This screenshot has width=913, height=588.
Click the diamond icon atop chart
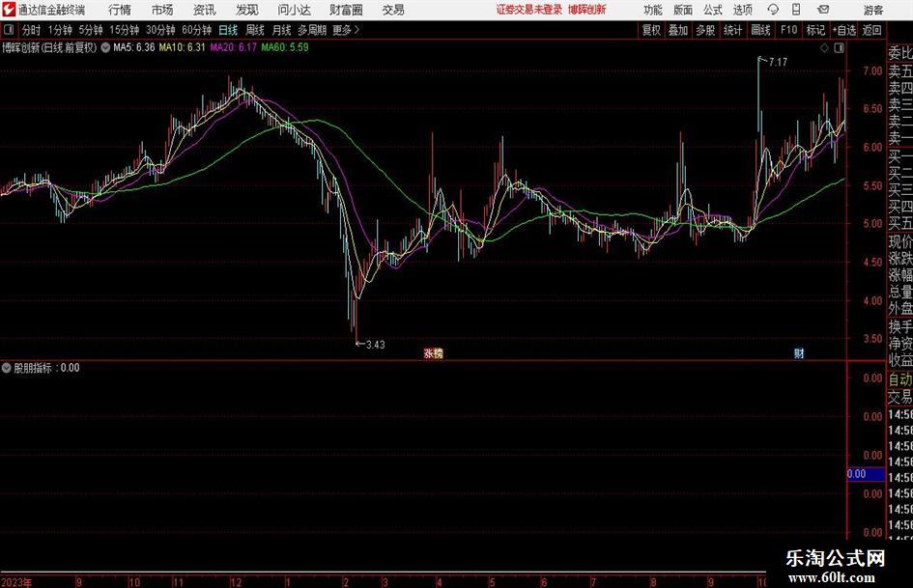[824, 48]
